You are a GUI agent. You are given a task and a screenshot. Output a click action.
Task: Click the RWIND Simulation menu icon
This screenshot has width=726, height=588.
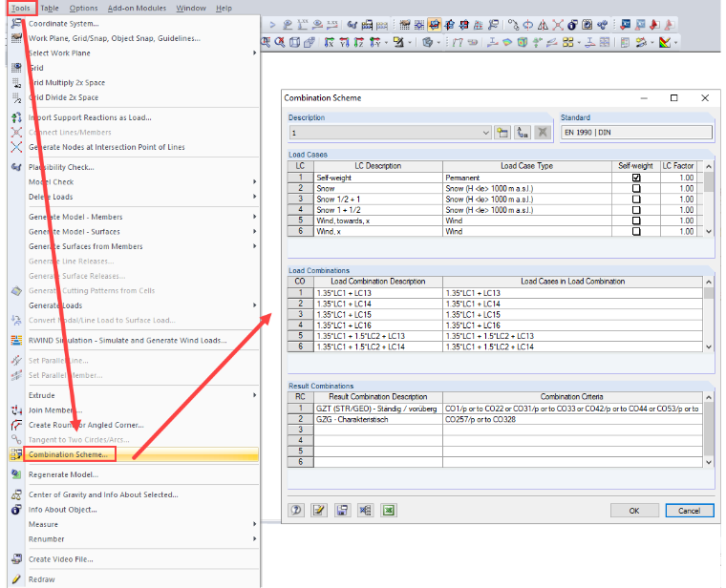[x=16, y=341]
